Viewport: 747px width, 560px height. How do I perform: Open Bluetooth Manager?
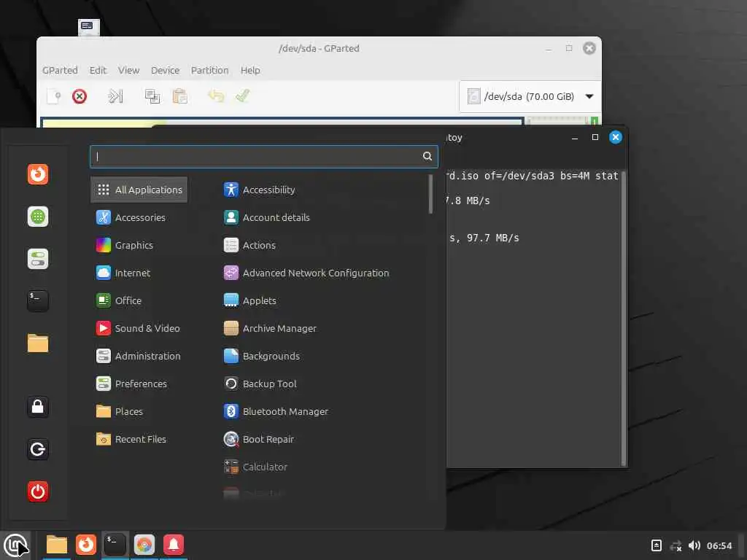pos(276,411)
